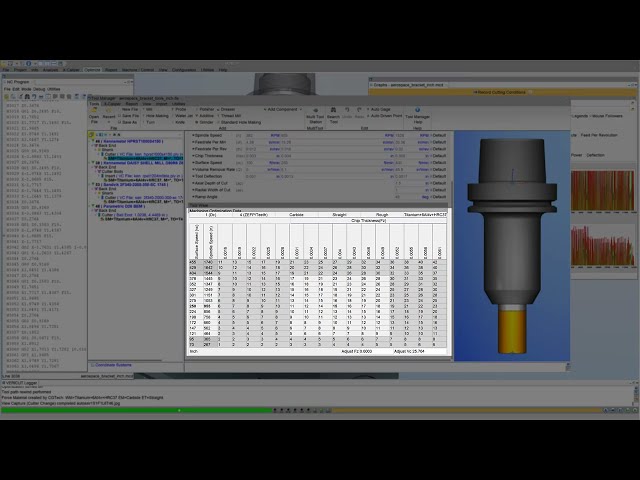Viewport: 640px width, 480px height.
Task: Expand the Chip Thickness row
Action: coord(193,156)
